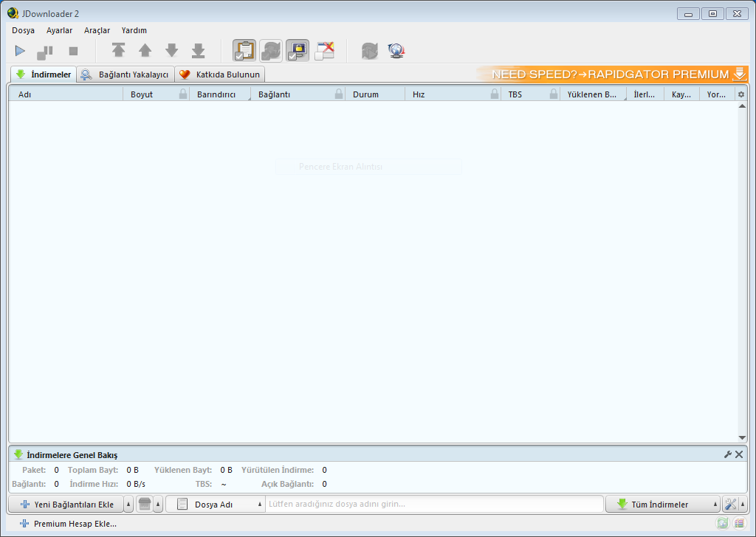Pause downloads using the toolbar pause icon
Screen dimensions: 756x537
(45, 52)
